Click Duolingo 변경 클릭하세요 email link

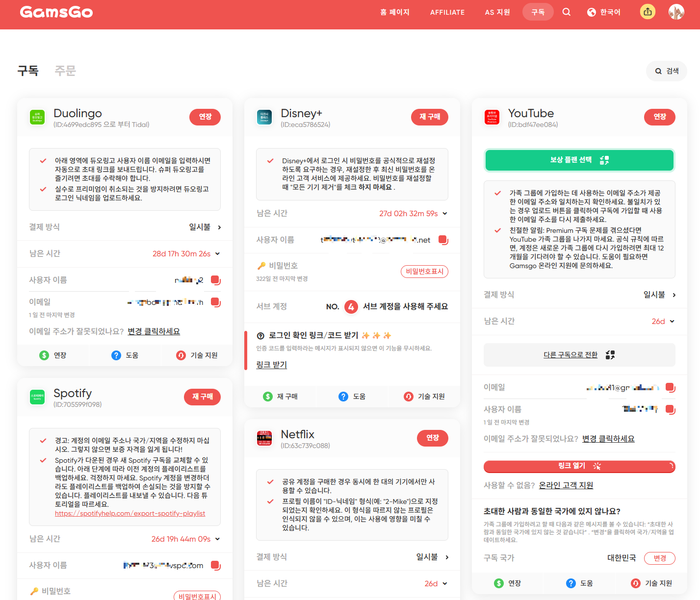pyautogui.click(x=154, y=331)
